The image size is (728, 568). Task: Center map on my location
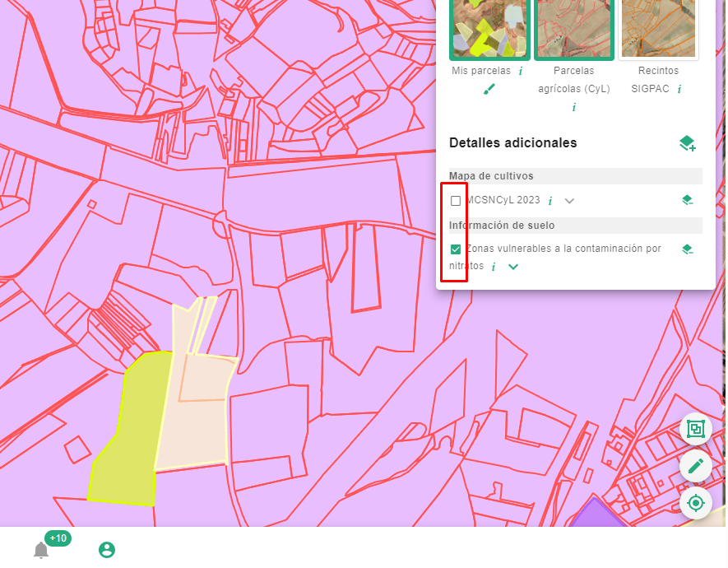[696, 502]
